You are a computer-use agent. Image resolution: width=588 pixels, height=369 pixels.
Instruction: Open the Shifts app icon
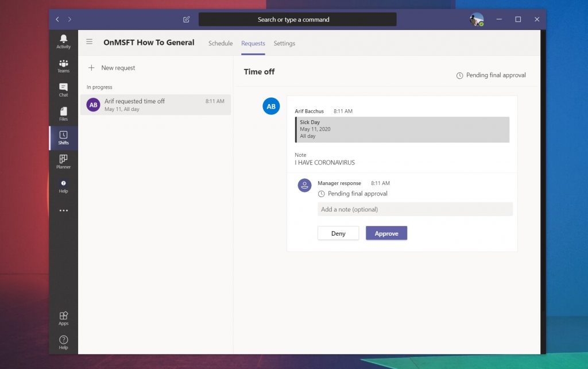pos(63,138)
